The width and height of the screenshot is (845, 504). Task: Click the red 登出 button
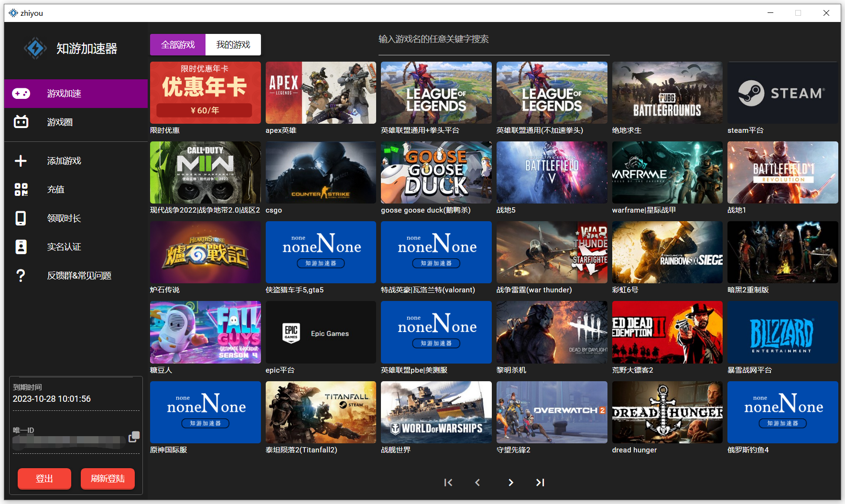[44, 479]
